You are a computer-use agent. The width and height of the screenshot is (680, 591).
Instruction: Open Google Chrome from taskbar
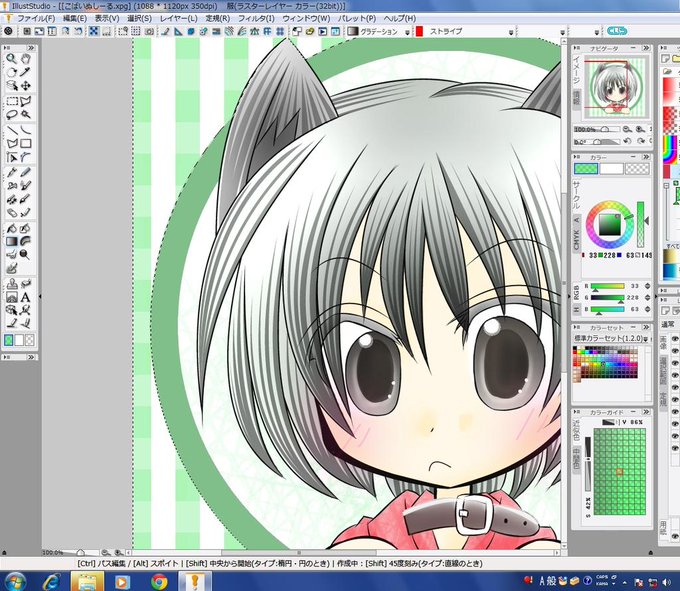click(159, 581)
